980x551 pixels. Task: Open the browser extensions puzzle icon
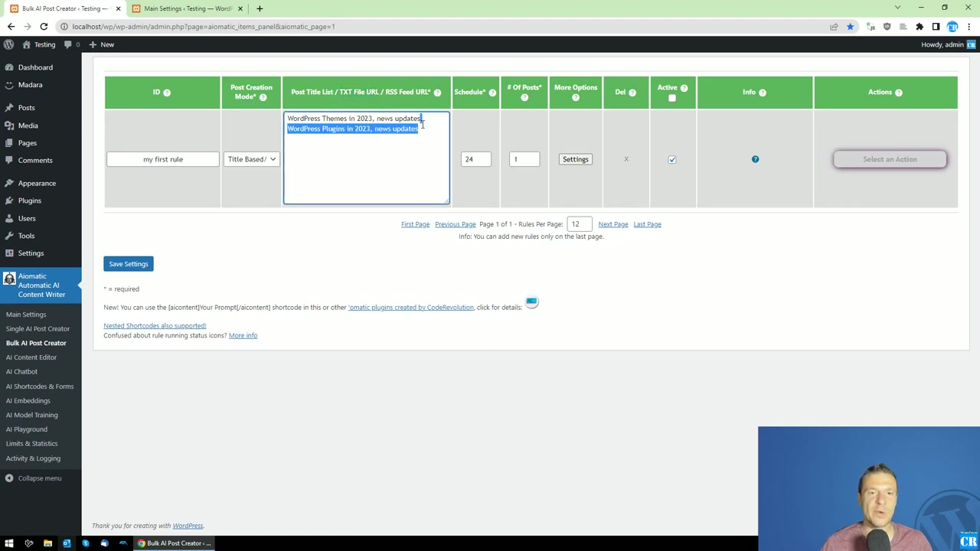pyautogui.click(x=920, y=27)
